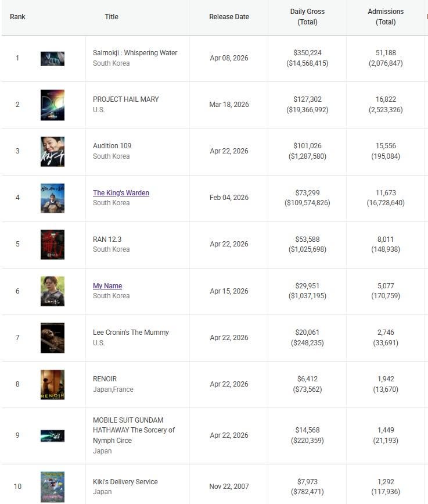428x504 pixels.
Task: Select the Admissions (Total) column header
Action: coord(386,17)
